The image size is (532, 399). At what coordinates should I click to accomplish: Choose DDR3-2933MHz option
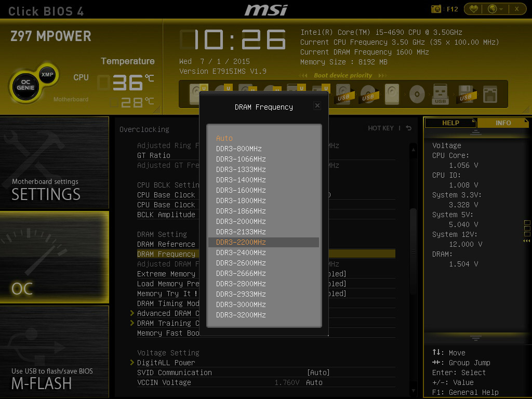pos(241,294)
